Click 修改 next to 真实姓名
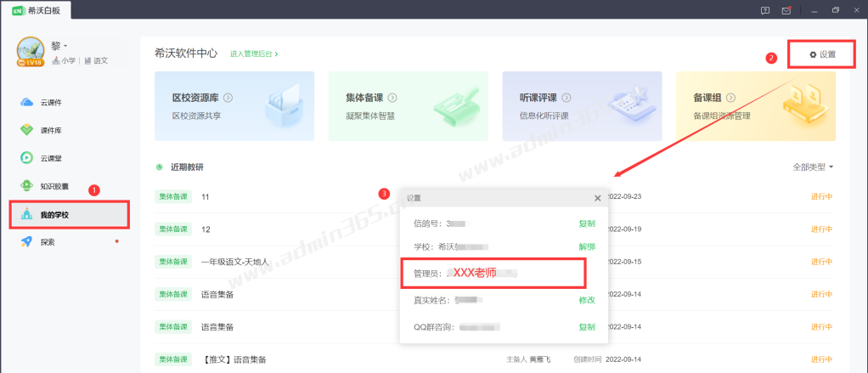 [587, 300]
